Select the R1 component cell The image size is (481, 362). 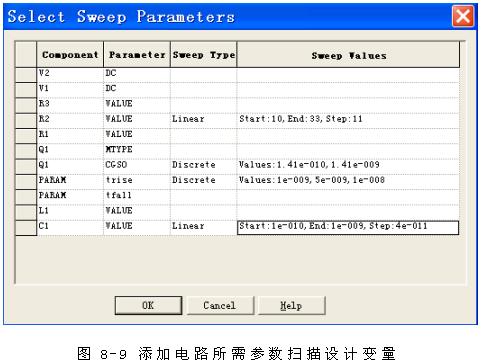click(x=70, y=135)
